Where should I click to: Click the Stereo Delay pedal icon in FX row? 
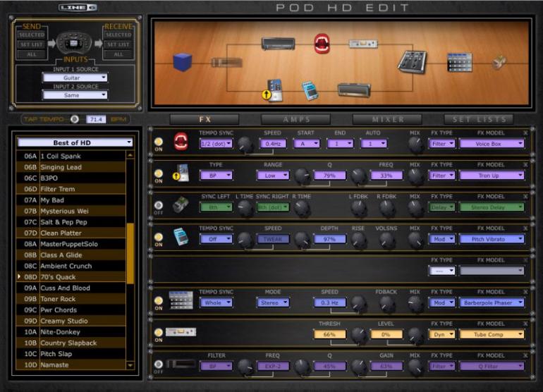[x=181, y=204]
